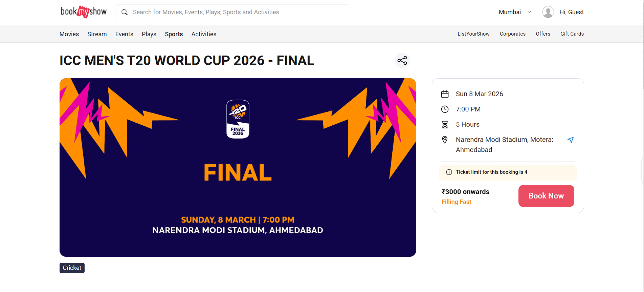Viewport: 644px width, 292px height.
Task: Click the location pin beside Narendra Modi Stadium
Action: [x=445, y=139]
